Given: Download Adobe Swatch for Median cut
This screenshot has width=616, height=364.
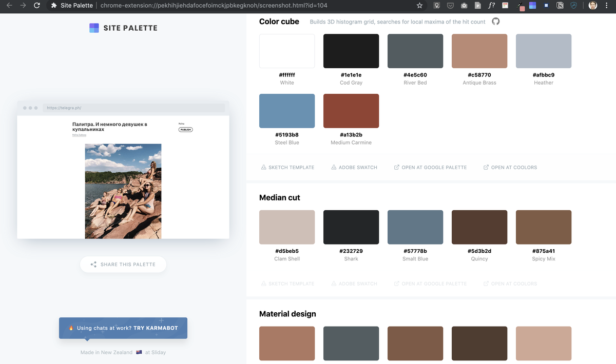Looking at the screenshot, I should click(x=354, y=284).
